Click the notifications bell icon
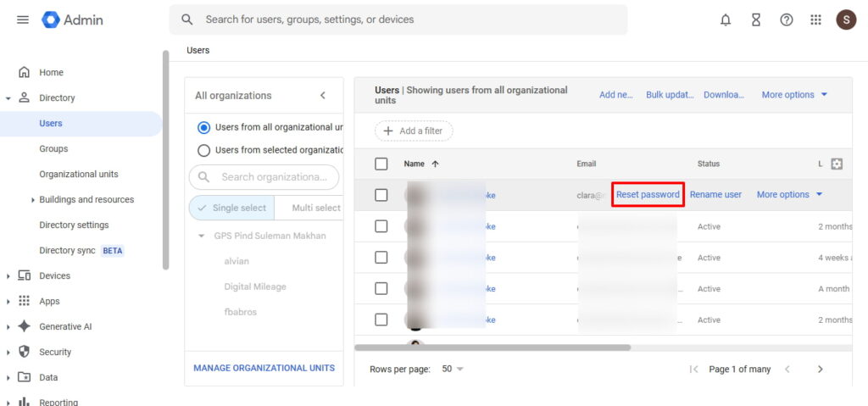The height and width of the screenshot is (406, 868). pos(726,19)
